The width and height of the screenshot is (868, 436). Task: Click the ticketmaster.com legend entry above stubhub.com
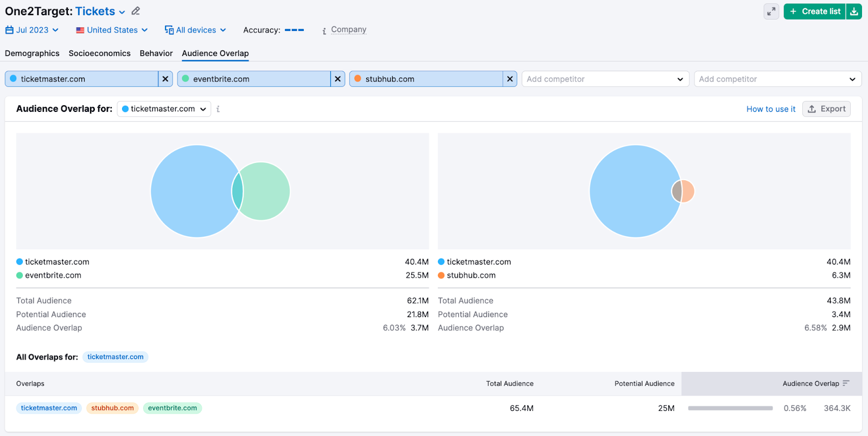tap(475, 262)
